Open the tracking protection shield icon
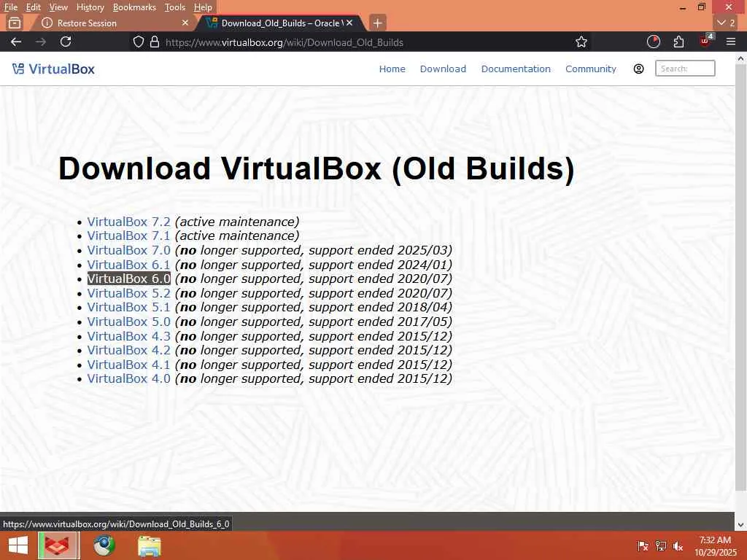Screen dimensions: 747x560 [138, 42]
